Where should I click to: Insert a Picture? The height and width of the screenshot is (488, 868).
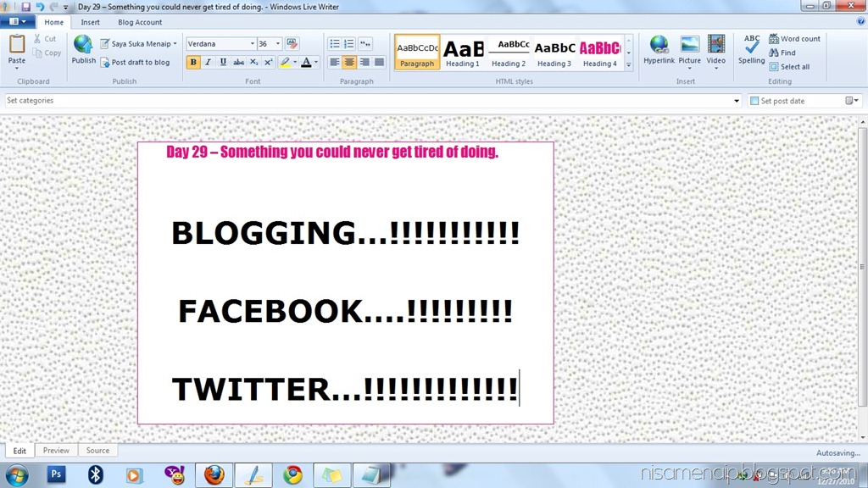pos(690,51)
